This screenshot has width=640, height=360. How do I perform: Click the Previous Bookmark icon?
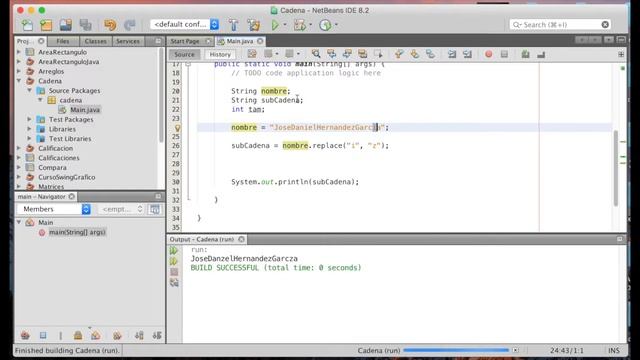[x=399, y=54]
